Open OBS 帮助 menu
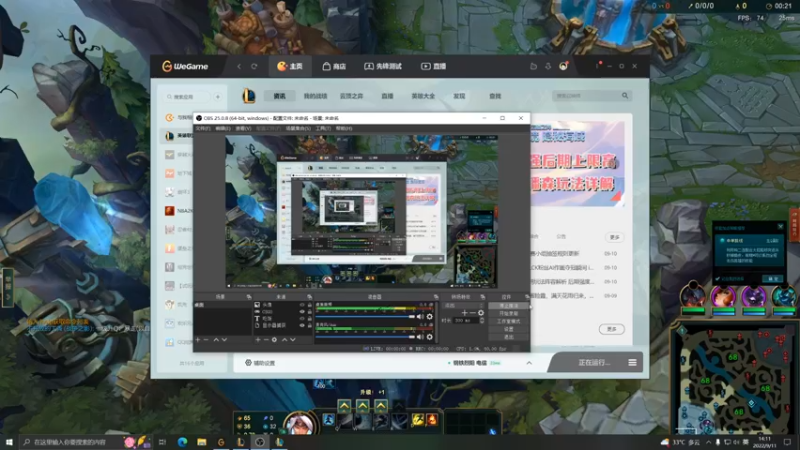Viewport: 800px width, 450px height. [x=344, y=129]
